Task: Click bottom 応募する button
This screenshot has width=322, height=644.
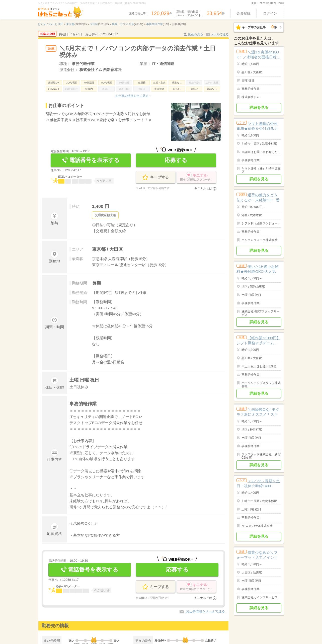Action: (177, 570)
